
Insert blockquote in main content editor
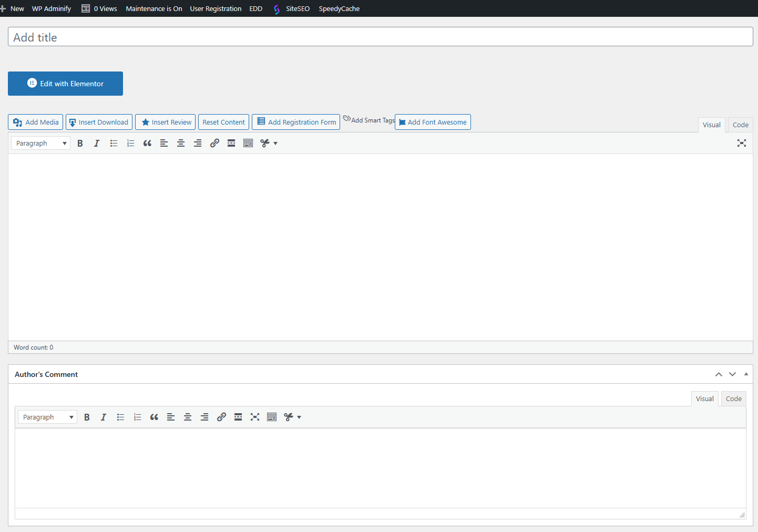click(147, 144)
